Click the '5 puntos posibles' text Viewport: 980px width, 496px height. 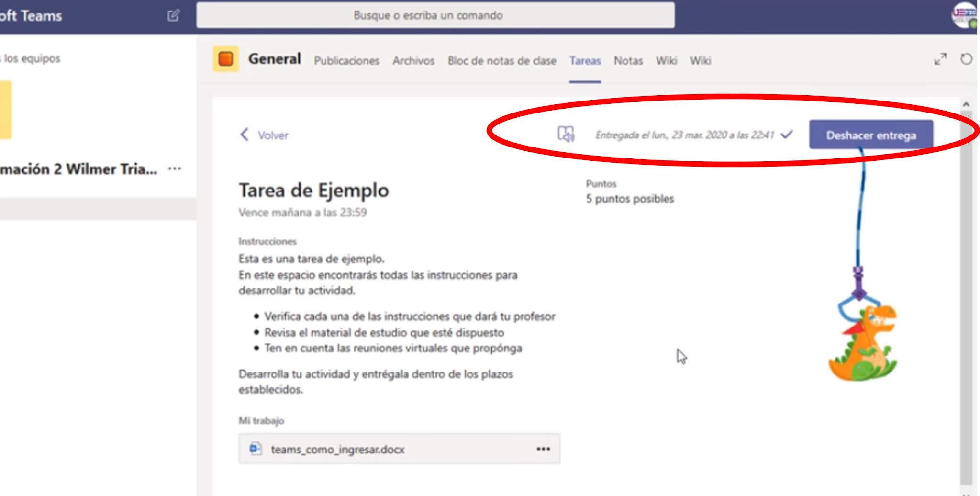pyautogui.click(x=630, y=199)
